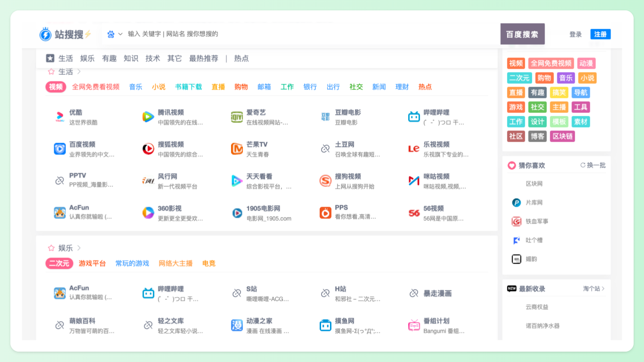Open the 淘个站 link with chevron
Viewport: 644px width, 362px height.
point(594,289)
